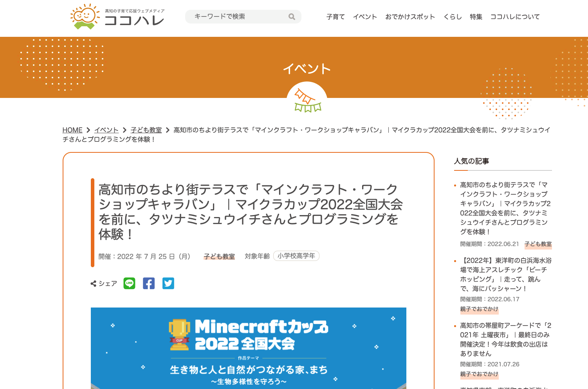Select the 小学校高学年 age tag
The height and width of the screenshot is (389, 588).
click(296, 256)
